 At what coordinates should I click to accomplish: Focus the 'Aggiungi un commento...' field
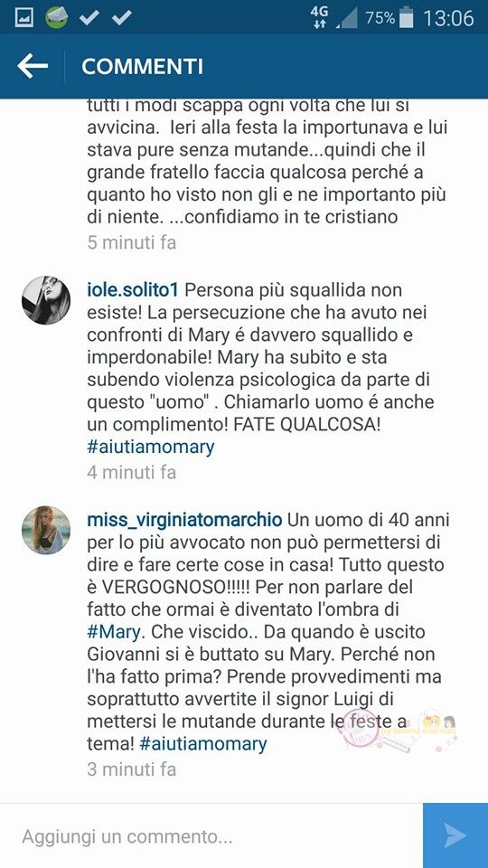tap(211, 835)
